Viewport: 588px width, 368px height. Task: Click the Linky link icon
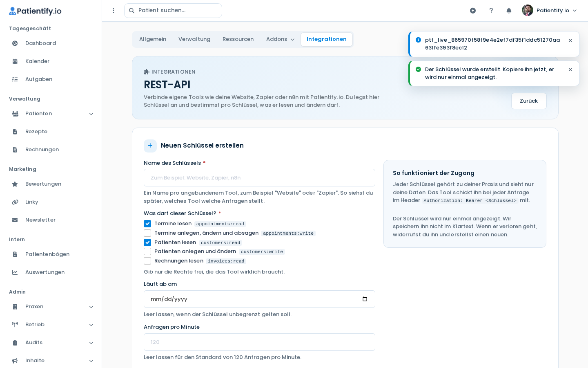pos(15,202)
